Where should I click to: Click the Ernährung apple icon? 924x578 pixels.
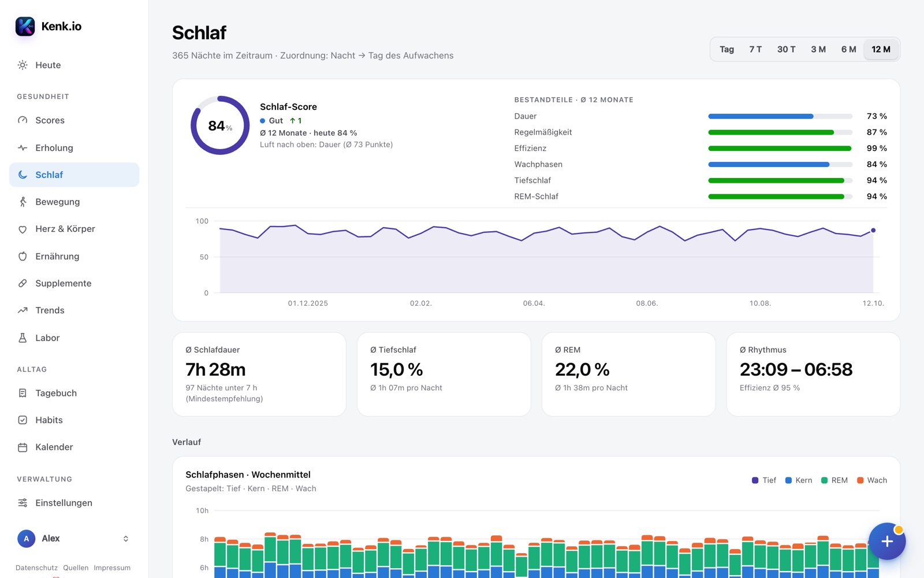[23, 256]
